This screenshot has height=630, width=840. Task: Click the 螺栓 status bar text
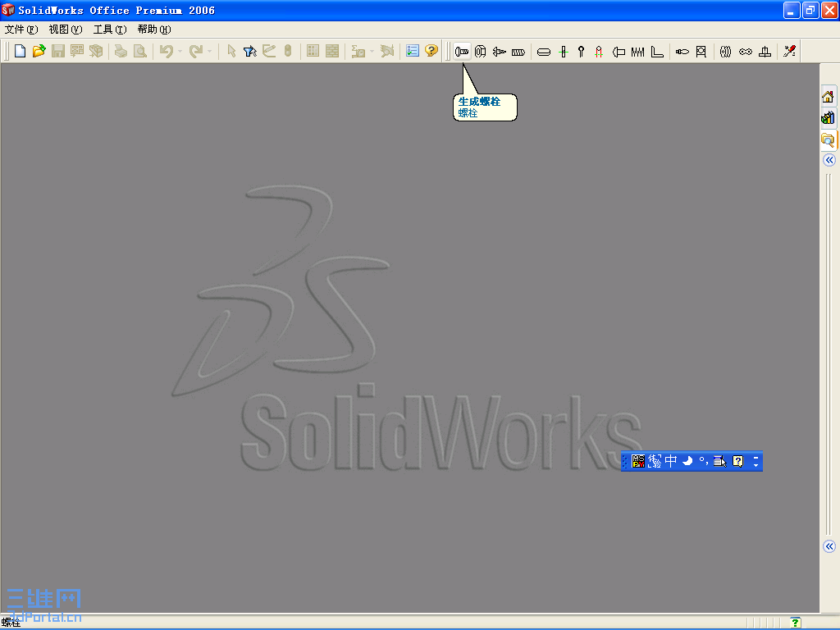(x=11, y=623)
